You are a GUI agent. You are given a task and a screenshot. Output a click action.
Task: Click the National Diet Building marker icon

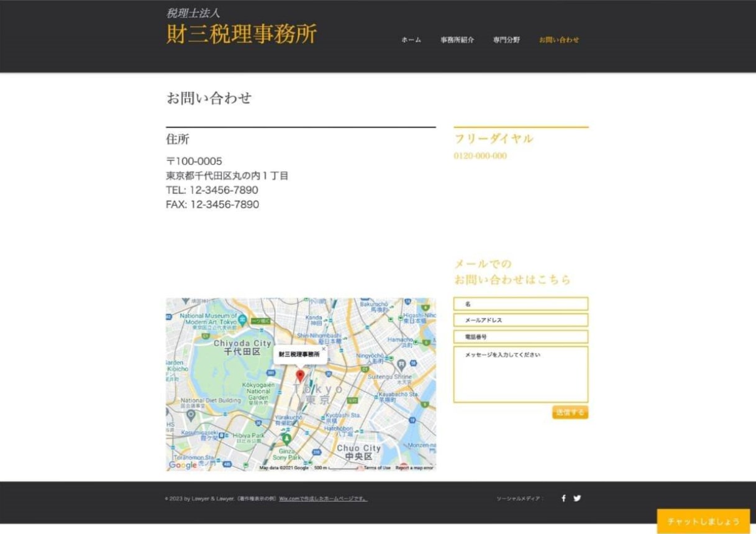pos(191,414)
